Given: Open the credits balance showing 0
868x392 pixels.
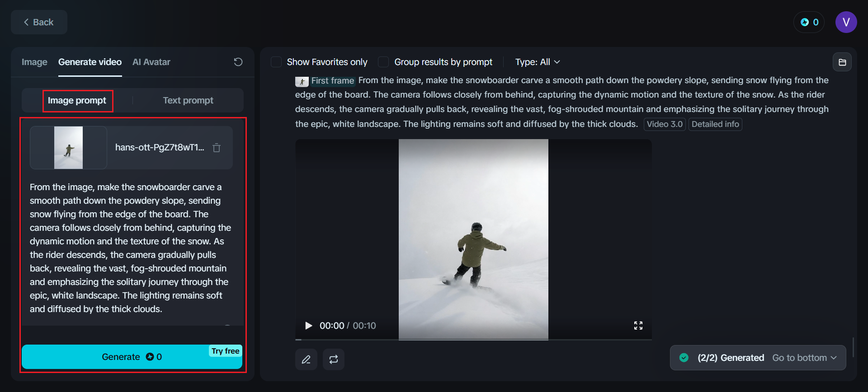Looking at the screenshot, I should (x=809, y=22).
